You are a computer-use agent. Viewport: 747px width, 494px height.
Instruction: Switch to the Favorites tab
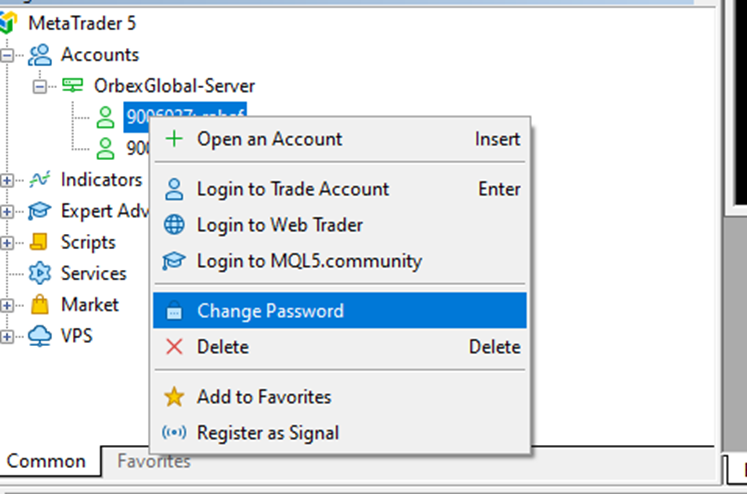point(154,461)
